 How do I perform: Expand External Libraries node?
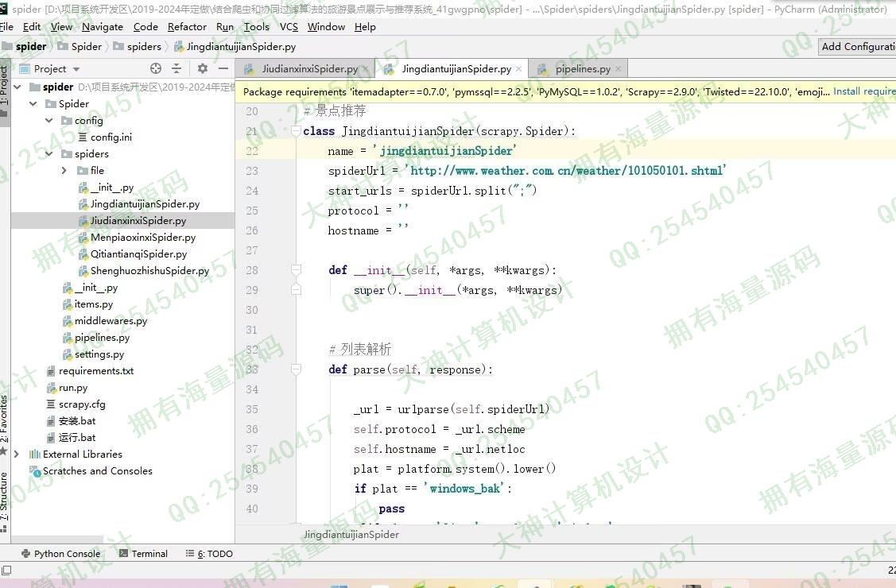pyautogui.click(x=17, y=455)
